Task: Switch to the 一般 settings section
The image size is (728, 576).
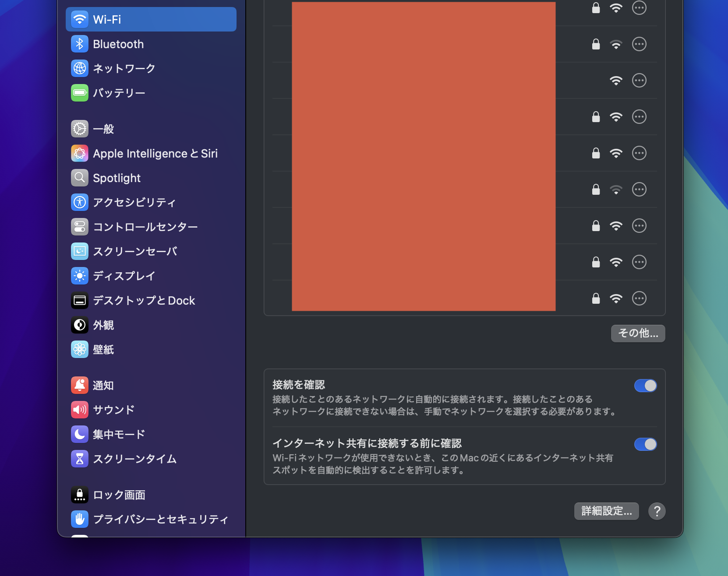Action: pyautogui.click(x=79, y=129)
